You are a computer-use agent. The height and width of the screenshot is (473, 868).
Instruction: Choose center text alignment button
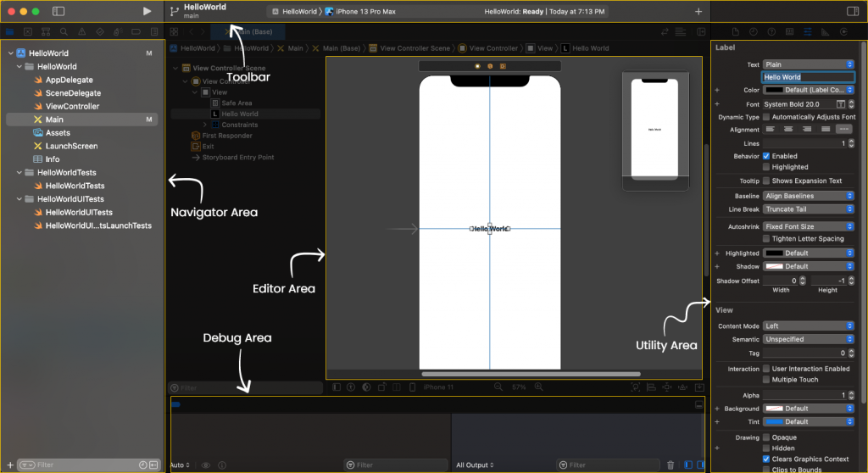click(x=788, y=129)
